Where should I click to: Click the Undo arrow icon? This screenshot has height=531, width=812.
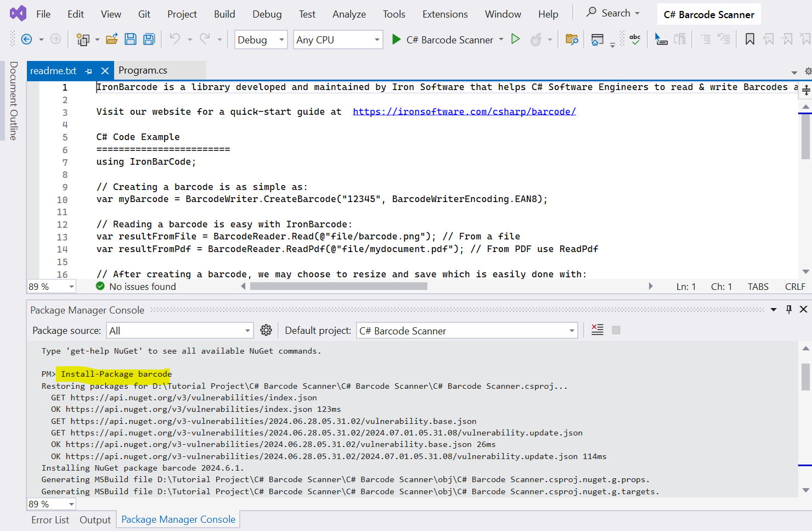point(175,38)
